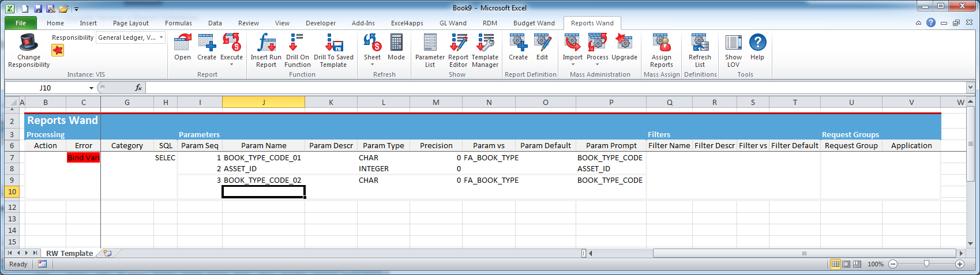Click the zoom out minus button

(893, 264)
